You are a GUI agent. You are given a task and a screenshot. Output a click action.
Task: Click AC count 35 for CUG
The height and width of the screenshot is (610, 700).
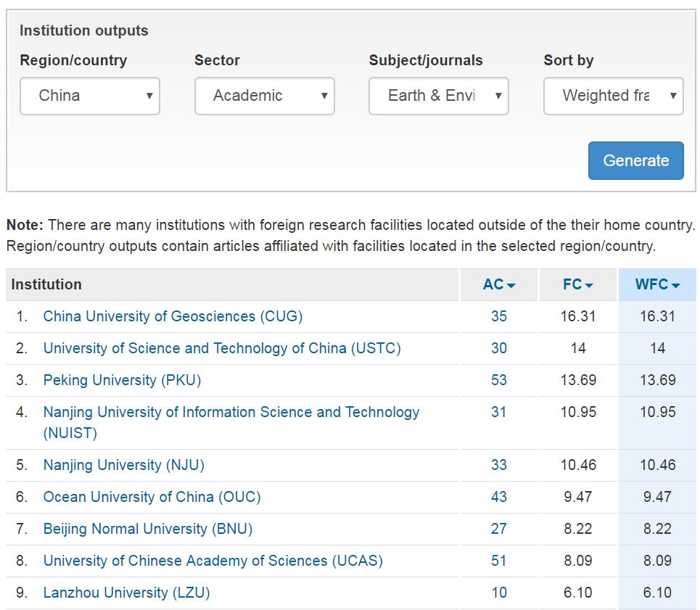point(498,316)
